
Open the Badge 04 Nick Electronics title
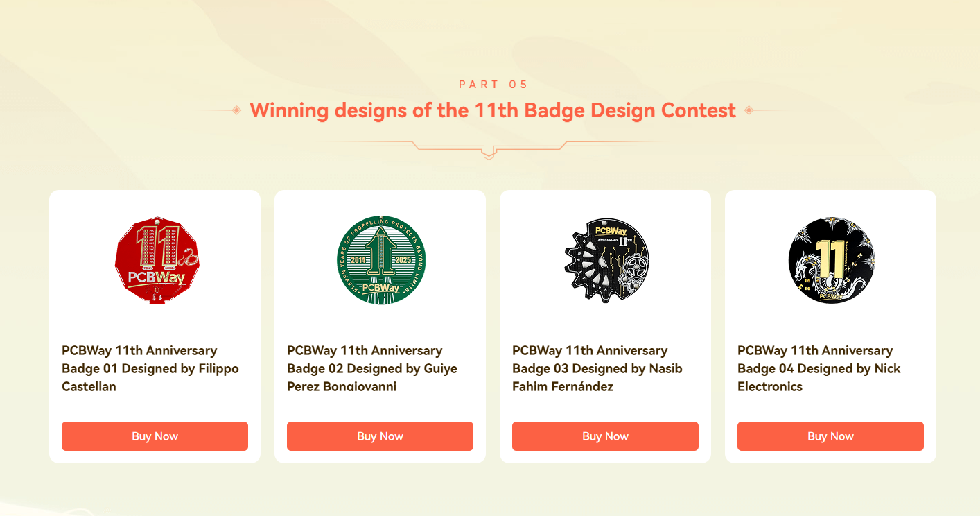819,368
